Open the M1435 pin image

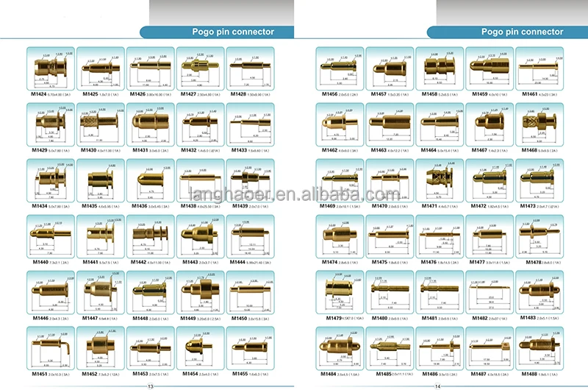(101, 180)
